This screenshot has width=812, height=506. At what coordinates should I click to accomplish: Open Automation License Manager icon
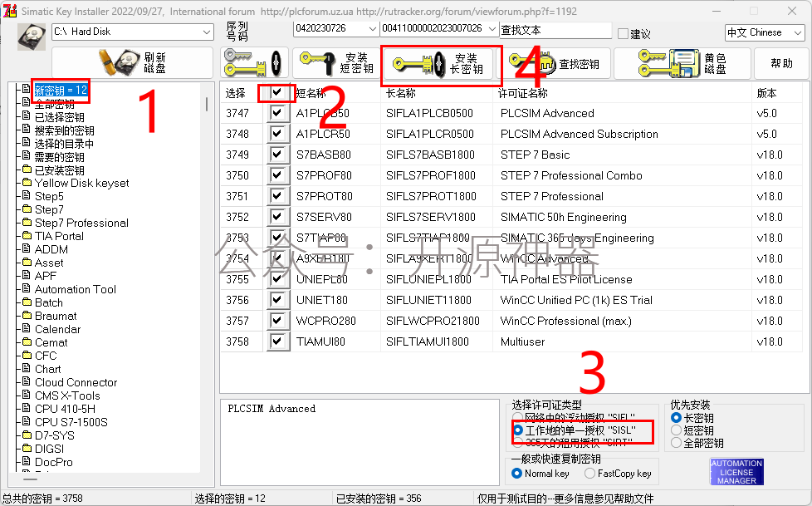pyautogui.click(x=736, y=472)
